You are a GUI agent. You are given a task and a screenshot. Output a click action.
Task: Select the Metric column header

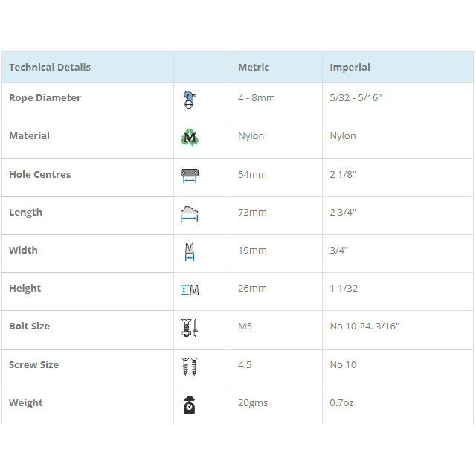coord(254,67)
